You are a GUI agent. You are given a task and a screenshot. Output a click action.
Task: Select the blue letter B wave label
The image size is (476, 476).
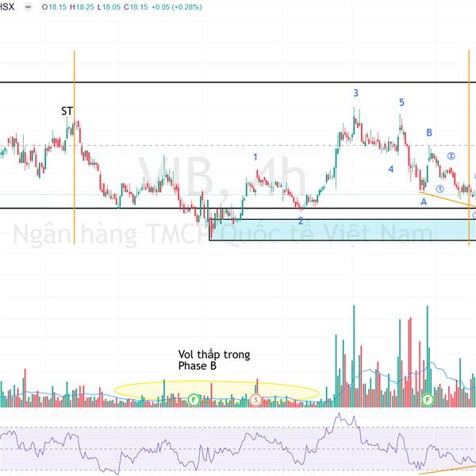click(429, 132)
